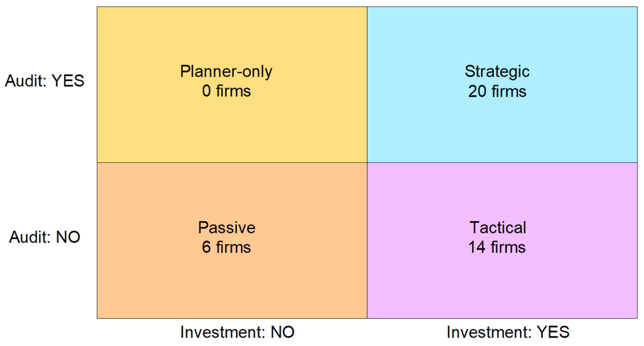Select the "Investment: NO" column label
The height and width of the screenshot is (346, 644).
pyautogui.click(x=237, y=332)
